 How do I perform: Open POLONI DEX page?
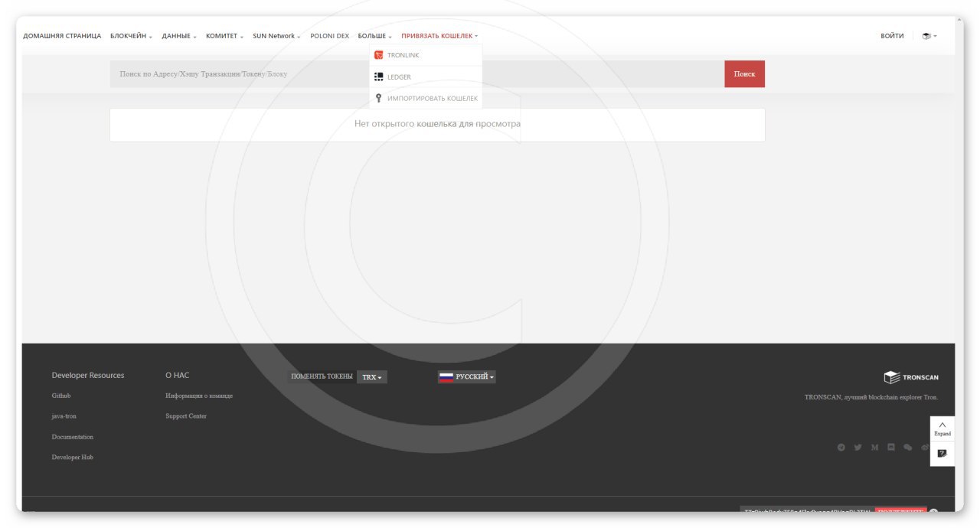[x=329, y=36]
